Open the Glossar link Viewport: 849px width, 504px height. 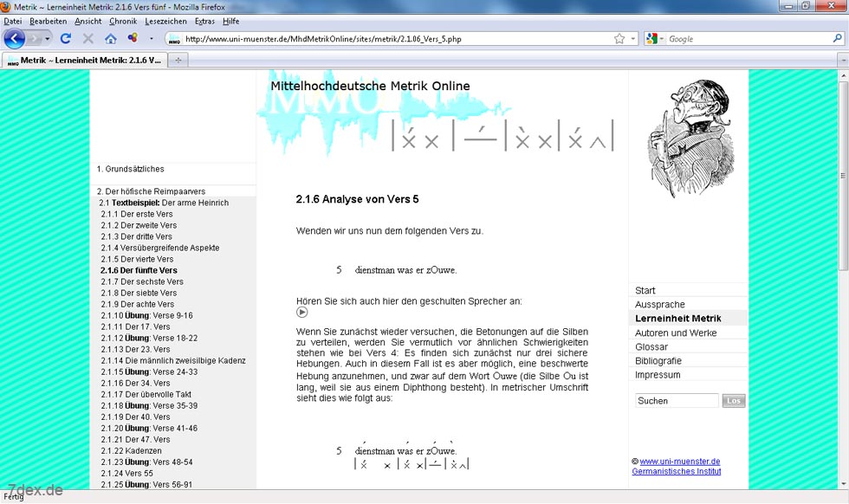pos(651,347)
